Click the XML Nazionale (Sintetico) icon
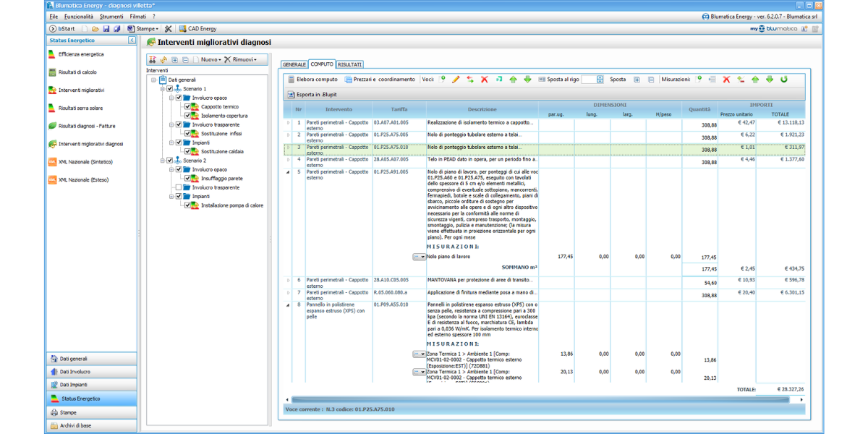Image resolution: width=868 pixels, height=434 pixels. (52, 162)
